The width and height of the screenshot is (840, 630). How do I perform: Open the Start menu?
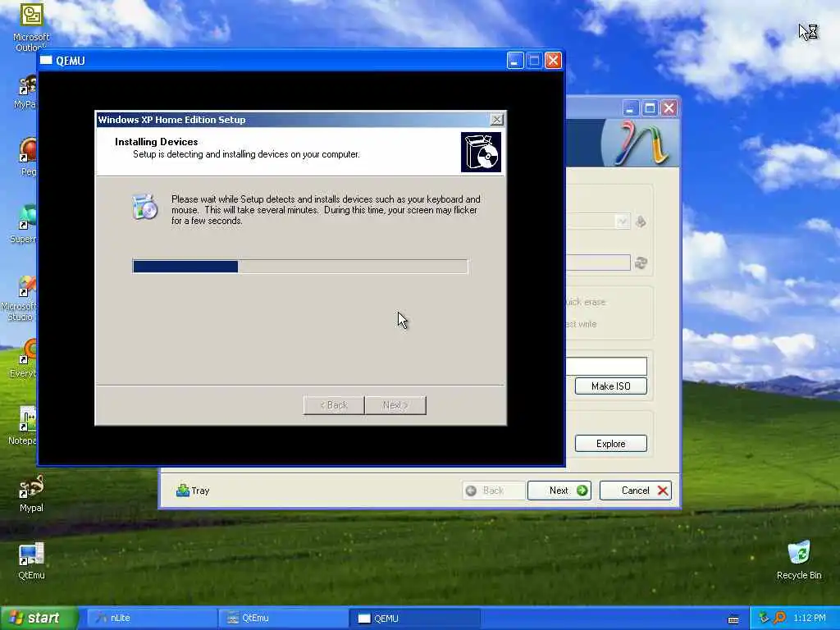click(x=39, y=618)
